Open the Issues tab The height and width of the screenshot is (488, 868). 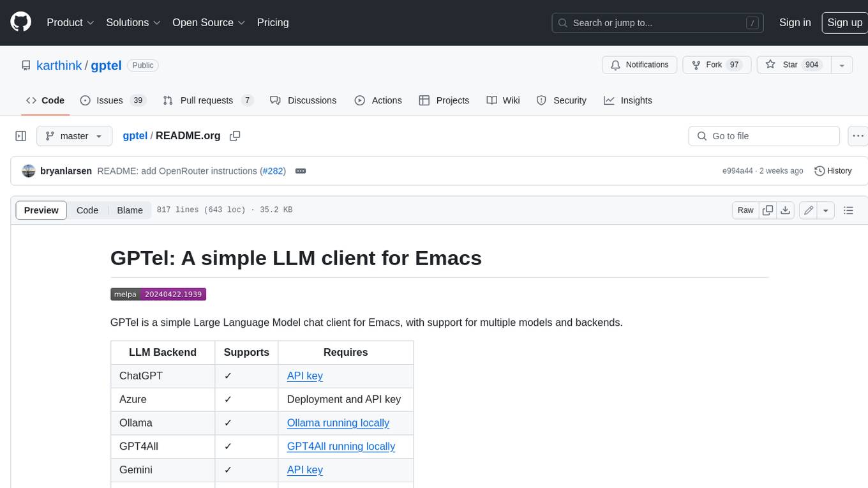point(113,100)
